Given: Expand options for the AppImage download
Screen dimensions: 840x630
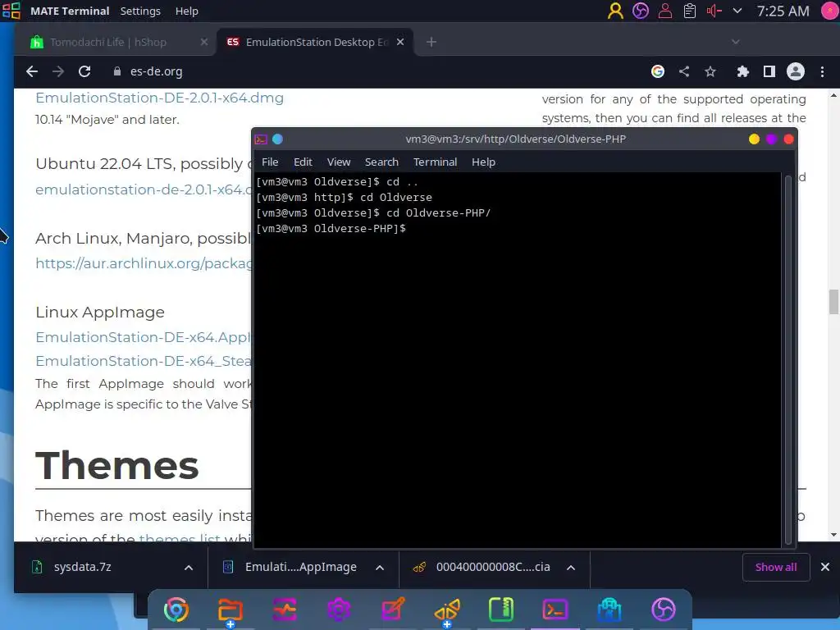Looking at the screenshot, I should click(x=380, y=568).
